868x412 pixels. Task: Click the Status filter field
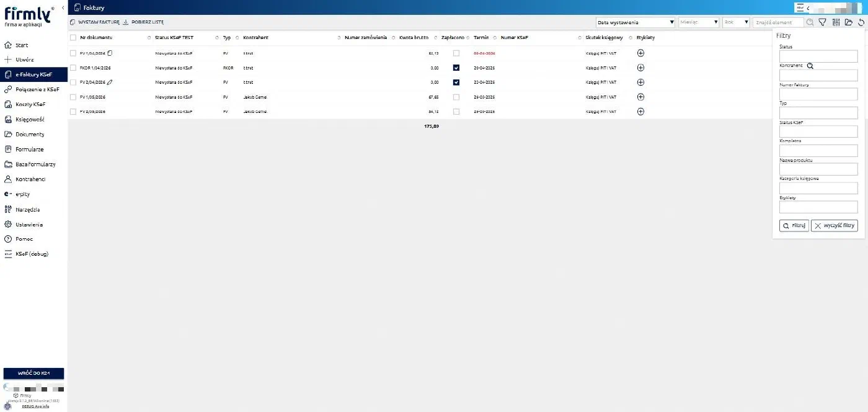point(818,56)
